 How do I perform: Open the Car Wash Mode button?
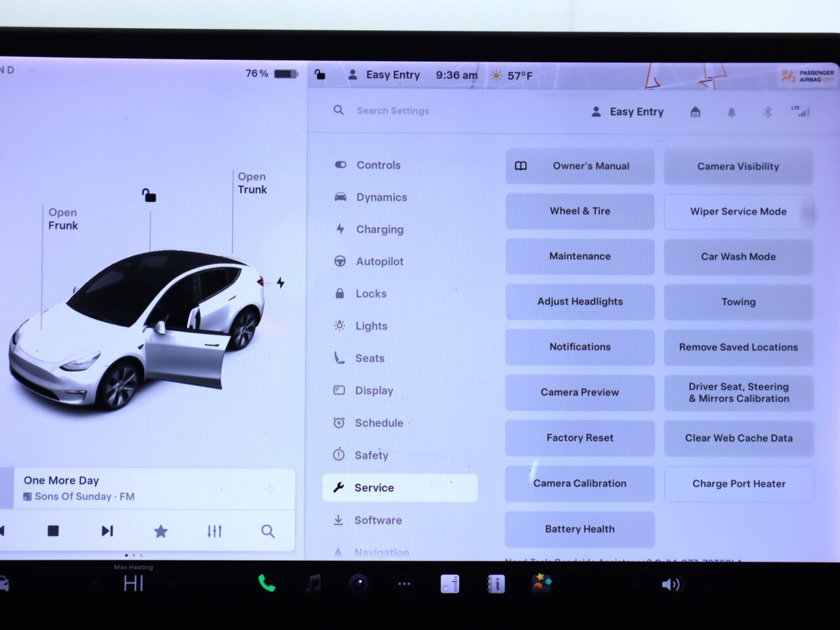point(738,257)
